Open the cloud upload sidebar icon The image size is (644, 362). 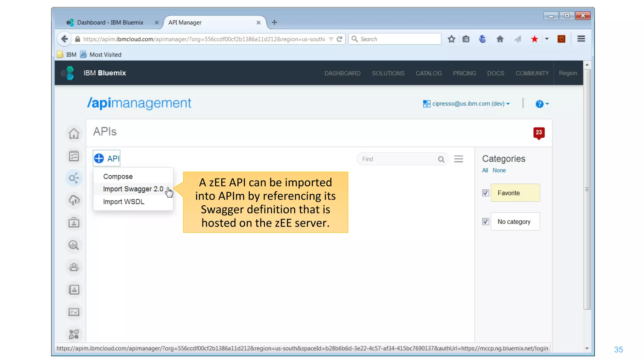point(74,200)
